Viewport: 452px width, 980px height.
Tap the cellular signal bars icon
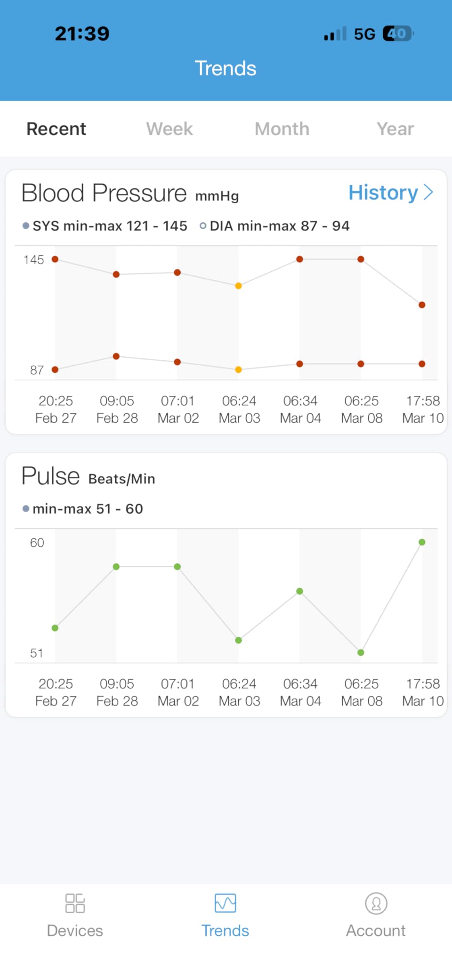point(335,34)
